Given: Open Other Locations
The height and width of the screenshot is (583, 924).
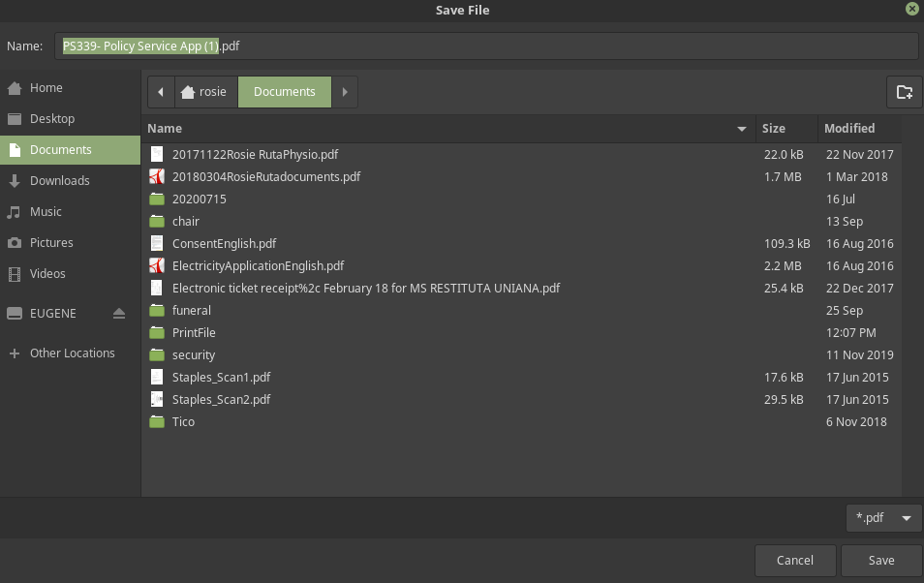Looking at the screenshot, I should pos(72,353).
